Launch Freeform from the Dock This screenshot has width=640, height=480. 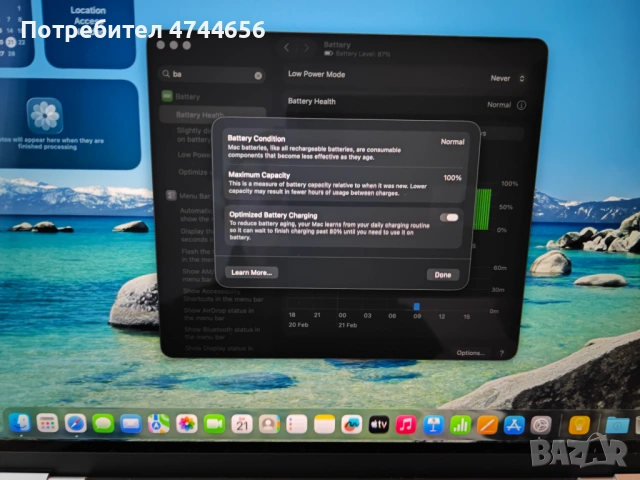coord(351,425)
